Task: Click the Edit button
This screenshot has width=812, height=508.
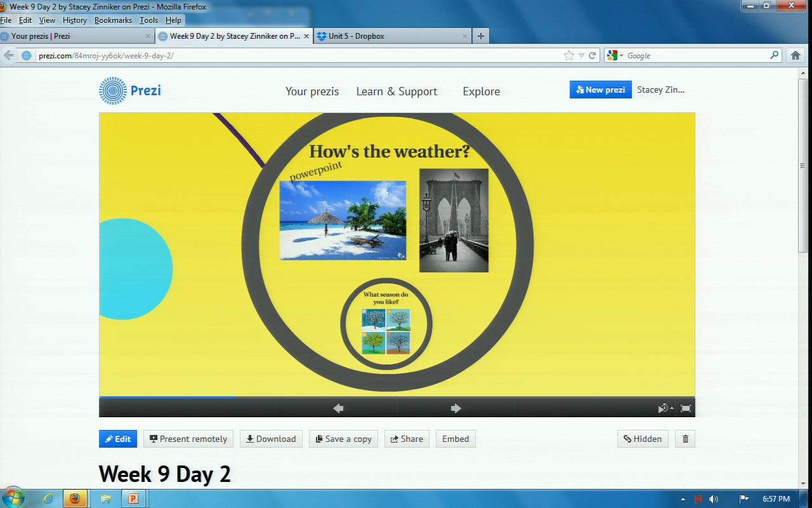Action: click(x=118, y=439)
